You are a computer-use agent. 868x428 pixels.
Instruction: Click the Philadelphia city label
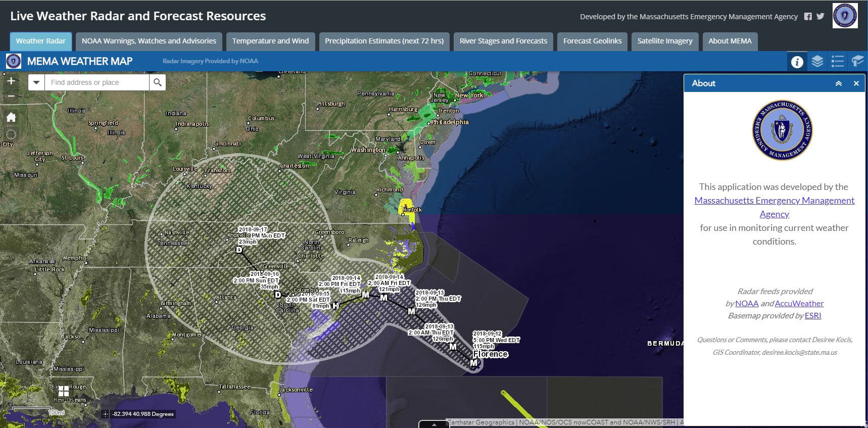click(x=450, y=122)
